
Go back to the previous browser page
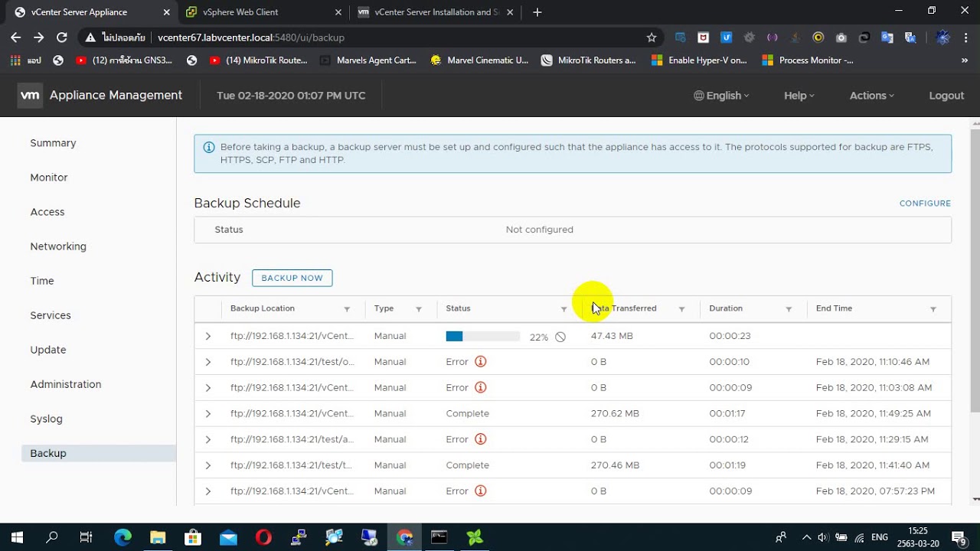[16, 37]
